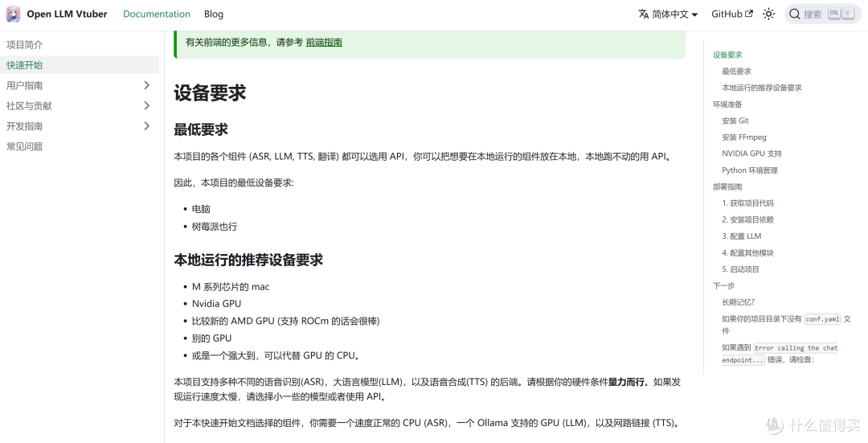Open the 简体中文 language dropdown
Viewport: 868px width, 443px height.
[668, 14]
